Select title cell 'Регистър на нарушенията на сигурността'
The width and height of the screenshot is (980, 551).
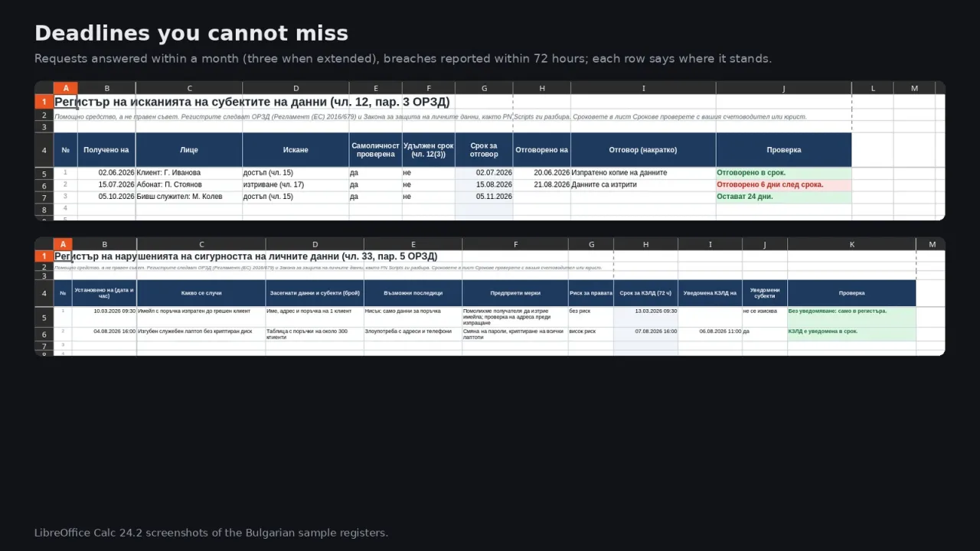click(x=246, y=256)
